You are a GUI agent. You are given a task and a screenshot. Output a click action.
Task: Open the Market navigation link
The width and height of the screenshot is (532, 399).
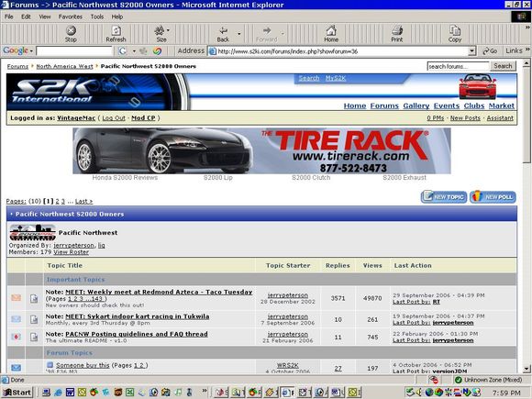(x=502, y=105)
